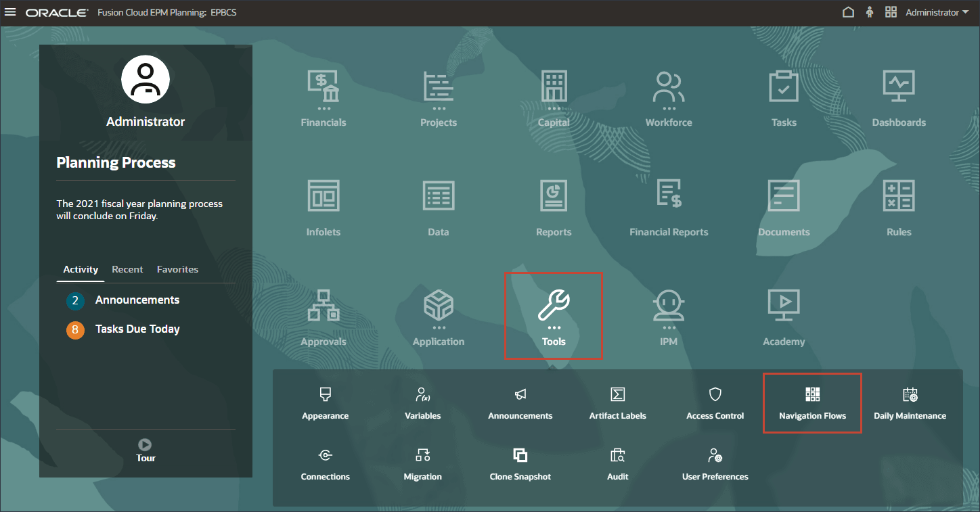Open the Documents card
The width and height of the screenshot is (980, 512).
tap(784, 208)
